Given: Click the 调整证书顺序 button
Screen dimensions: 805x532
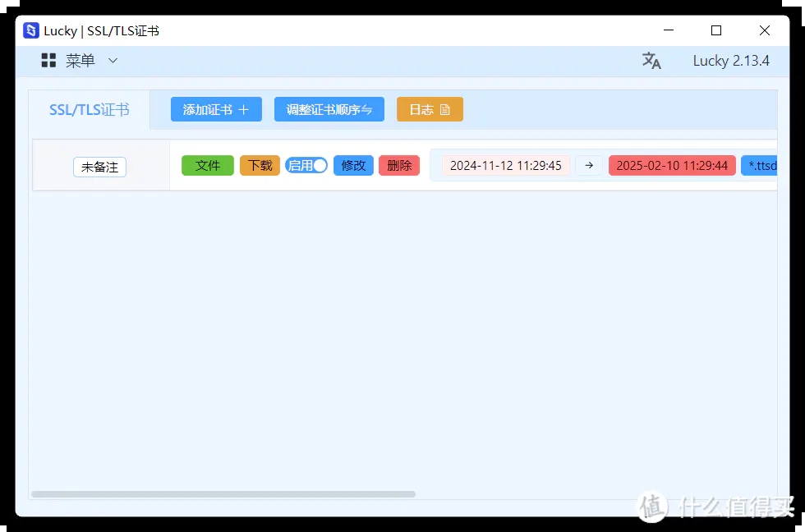Looking at the screenshot, I should [x=329, y=109].
